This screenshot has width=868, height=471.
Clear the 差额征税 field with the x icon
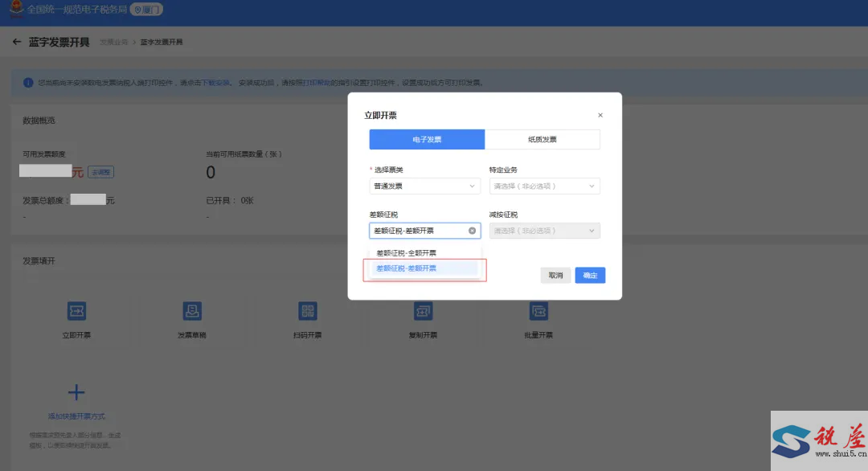[473, 231]
